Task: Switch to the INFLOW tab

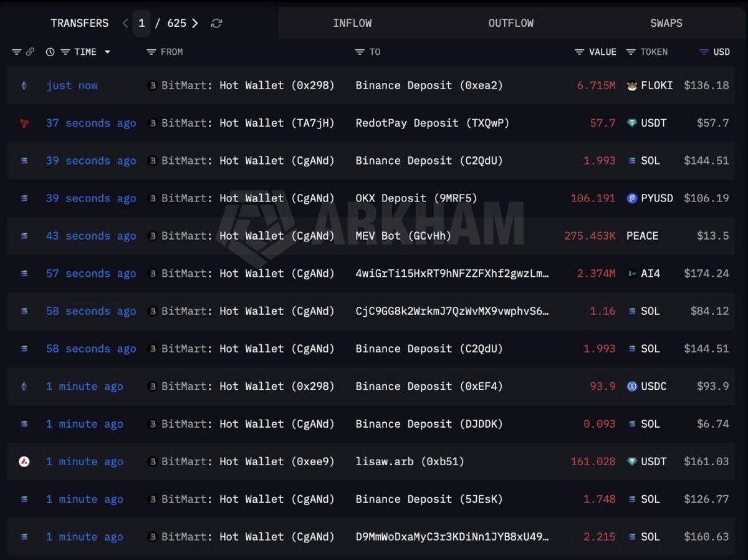Action: pos(352,23)
